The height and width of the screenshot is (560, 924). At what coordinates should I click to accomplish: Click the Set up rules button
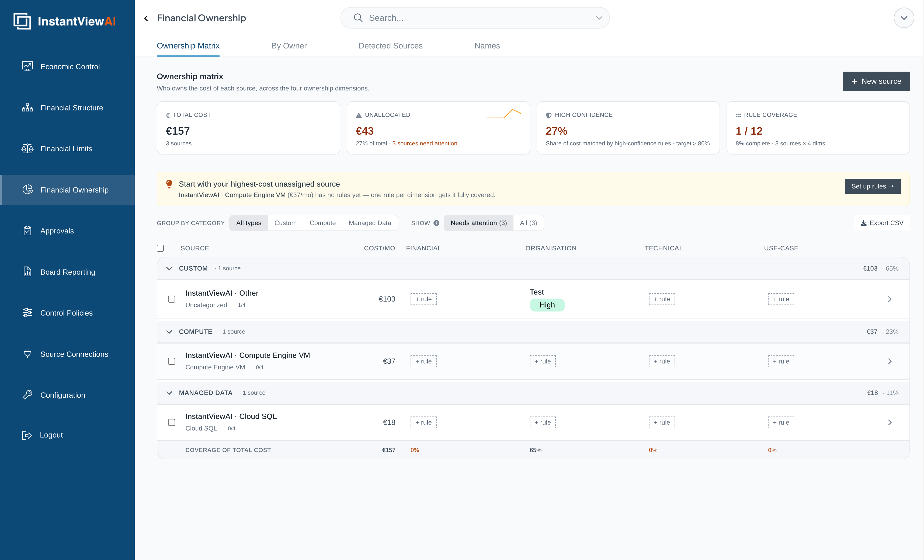click(873, 186)
